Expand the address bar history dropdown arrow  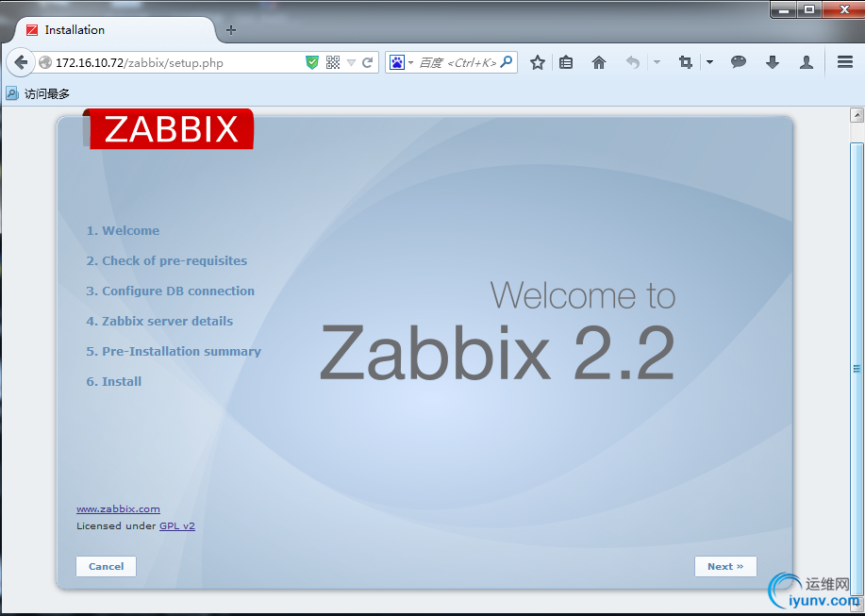pyautogui.click(x=351, y=63)
